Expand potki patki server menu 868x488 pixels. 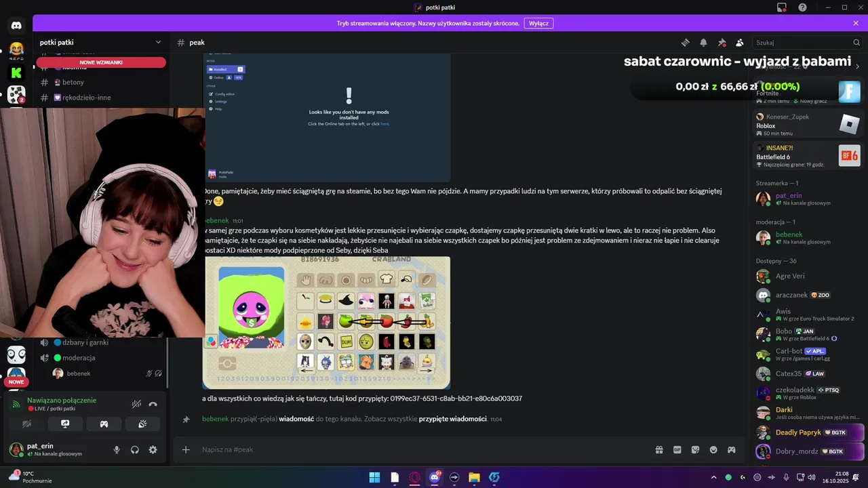pyautogui.click(x=158, y=42)
